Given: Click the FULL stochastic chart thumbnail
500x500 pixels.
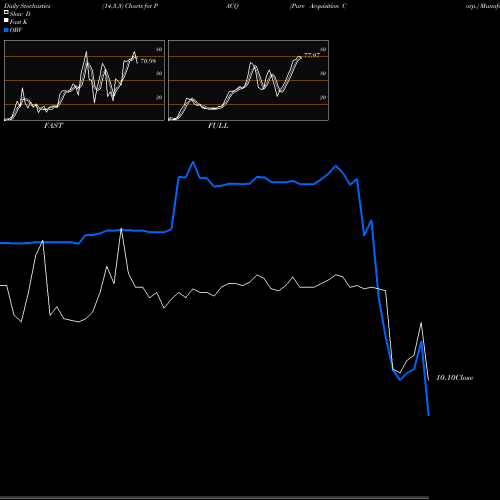Looking at the screenshot, I should pyautogui.click(x=248, y=80).
